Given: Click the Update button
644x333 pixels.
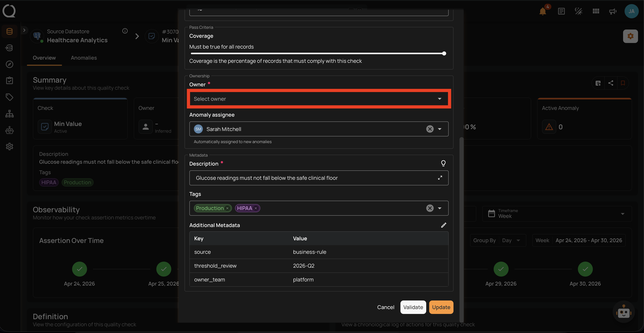Looking at the screenshot, I should tap(441, 307).
